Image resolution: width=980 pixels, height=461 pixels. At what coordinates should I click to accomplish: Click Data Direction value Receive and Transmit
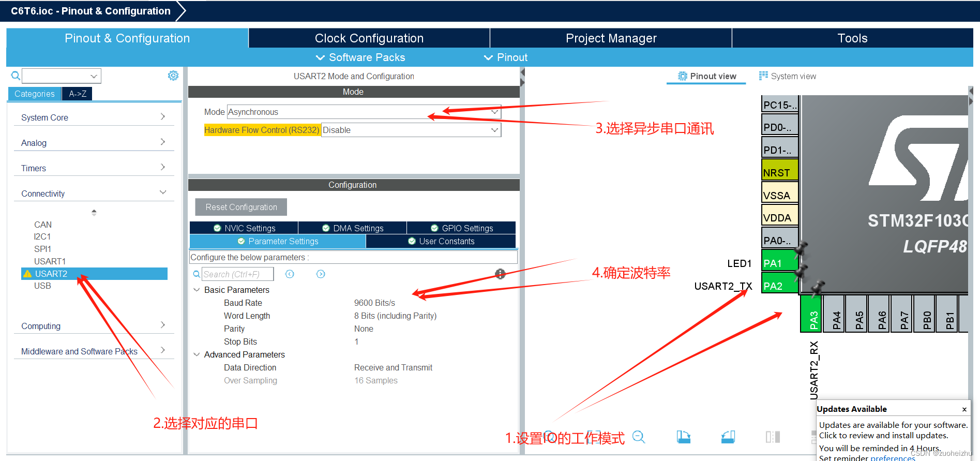click(393, 367)
